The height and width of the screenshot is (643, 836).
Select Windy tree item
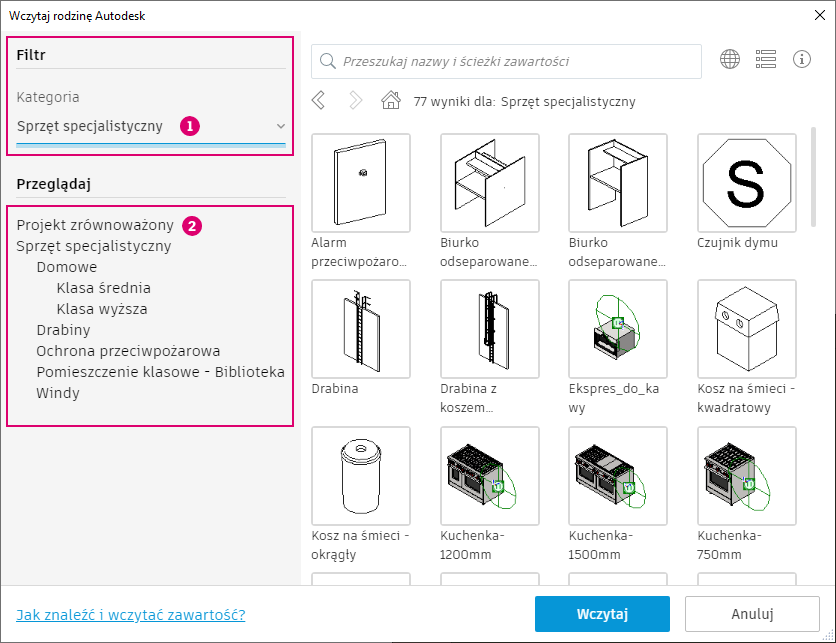point(58,393)
